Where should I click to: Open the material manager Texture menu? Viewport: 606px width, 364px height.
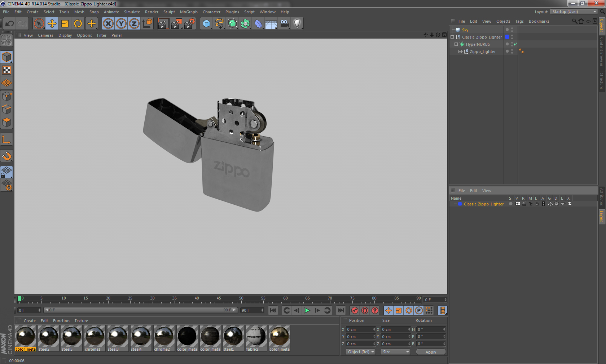81,321
